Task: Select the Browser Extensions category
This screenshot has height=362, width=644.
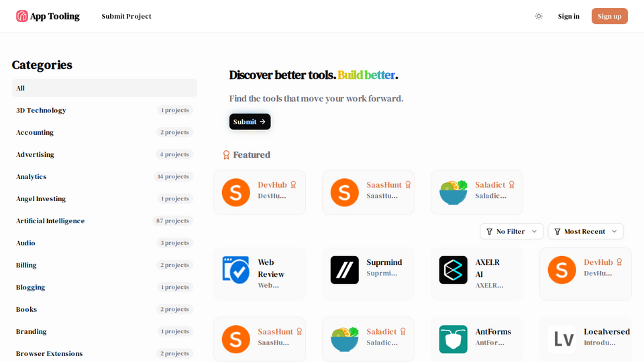Action: pos(105,353)
